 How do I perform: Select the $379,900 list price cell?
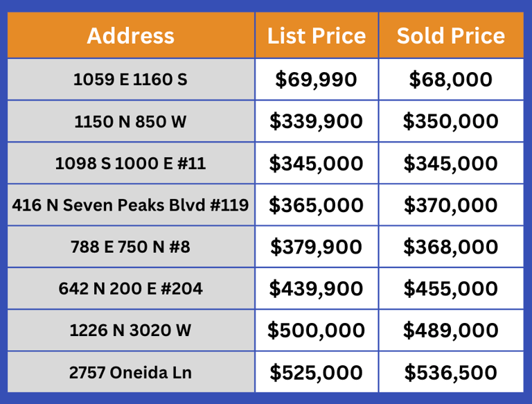click(317, 247)
